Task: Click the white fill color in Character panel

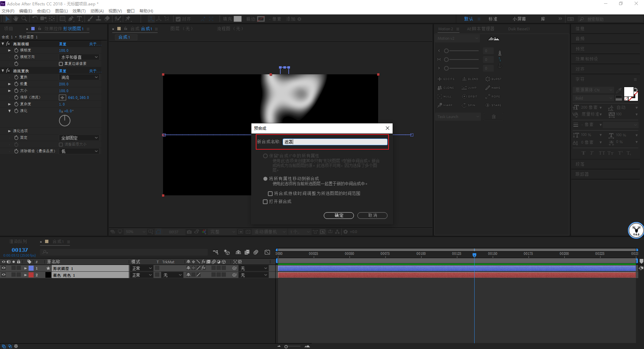Action: pos(629,92)
